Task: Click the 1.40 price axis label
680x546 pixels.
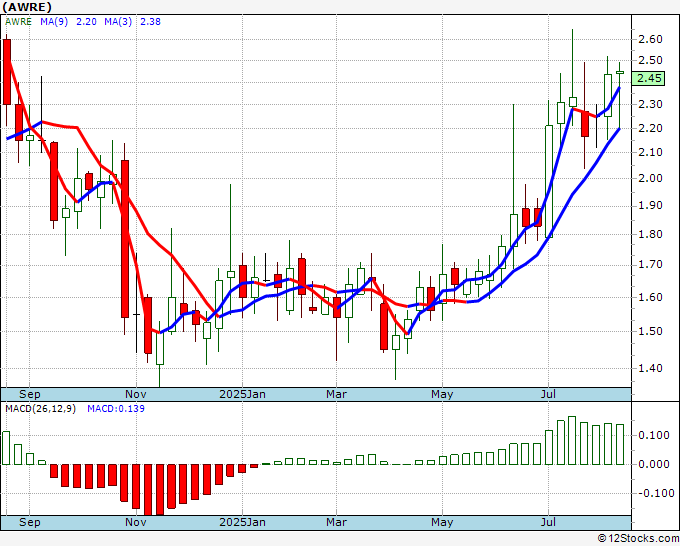Action: 650,369
